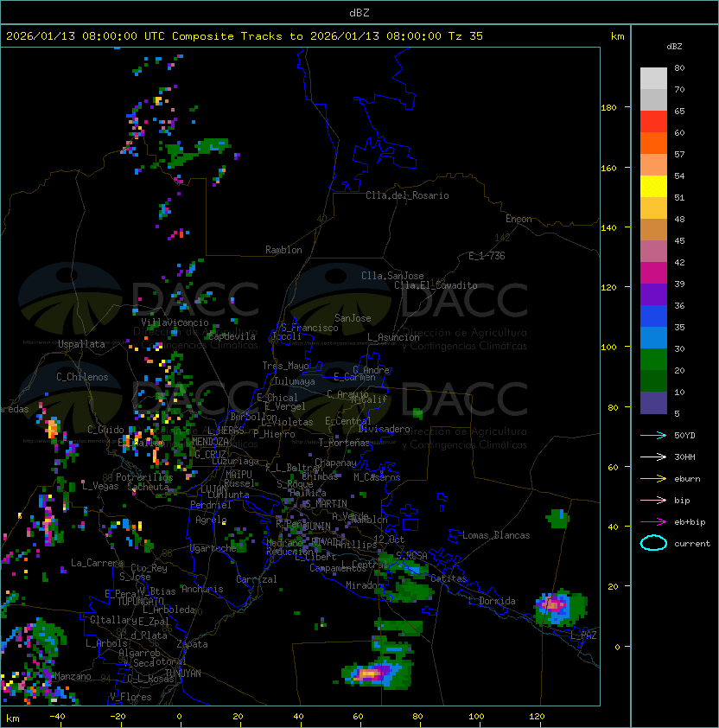Click the legend 'dBZ' heading
Viewport: 719px width, 728px height.
pos(674,47)
